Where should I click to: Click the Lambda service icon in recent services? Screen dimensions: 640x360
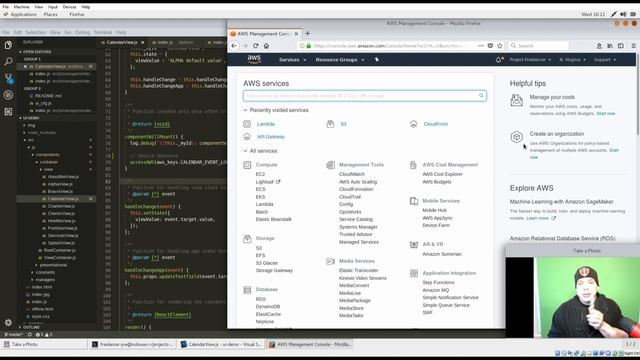(247, 124)
